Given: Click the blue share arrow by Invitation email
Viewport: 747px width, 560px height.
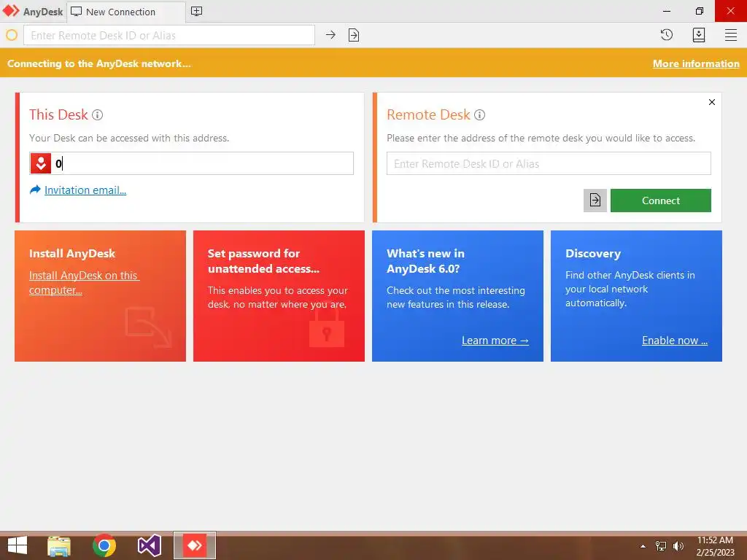Looking at the screenshot, I should [x=35, y=190].
